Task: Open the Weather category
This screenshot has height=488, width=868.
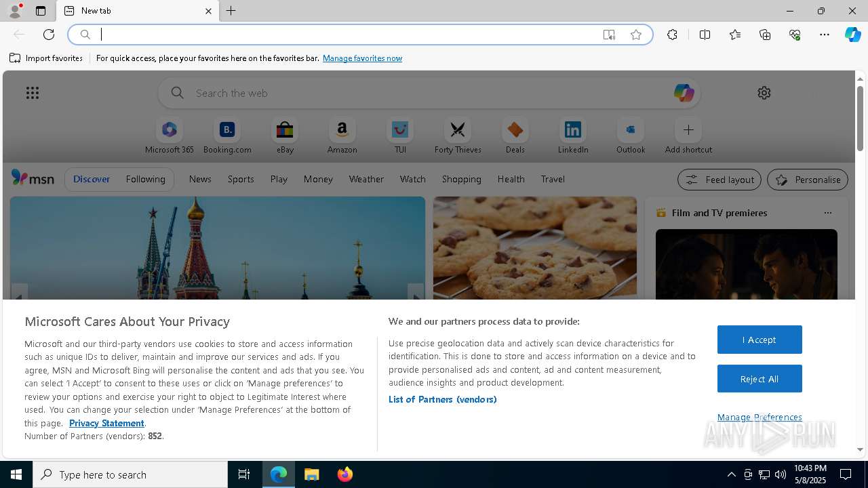Action: pos(366,179)
